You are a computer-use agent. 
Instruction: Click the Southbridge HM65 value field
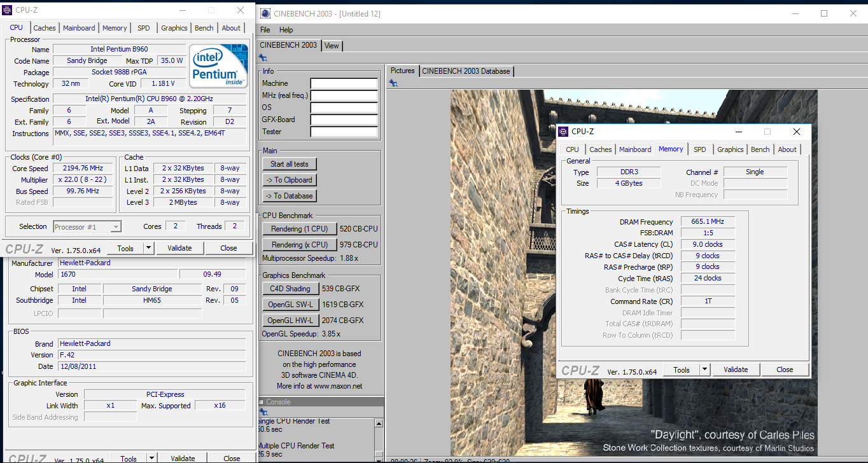tap(152, 300)
